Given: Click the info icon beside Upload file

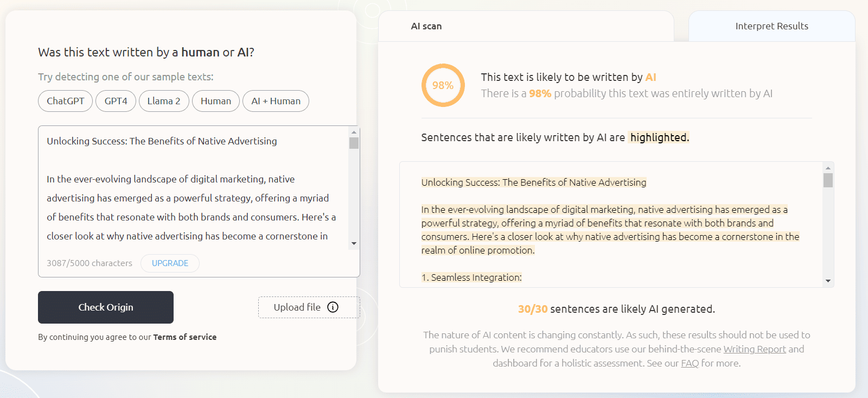Looking at the screenshot, I should [x=333, y=307].
